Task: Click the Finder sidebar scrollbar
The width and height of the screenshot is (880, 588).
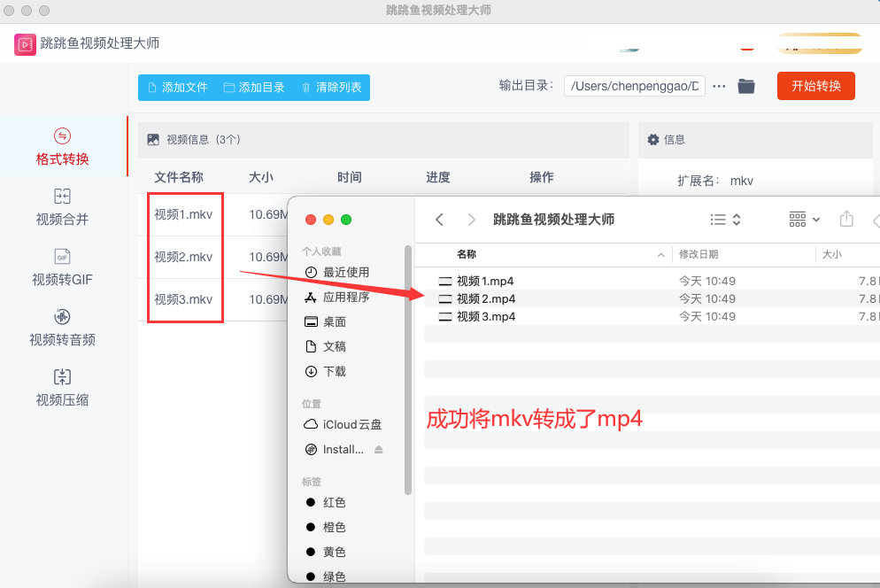Action: pyautogui.click(x=408, y=369)
